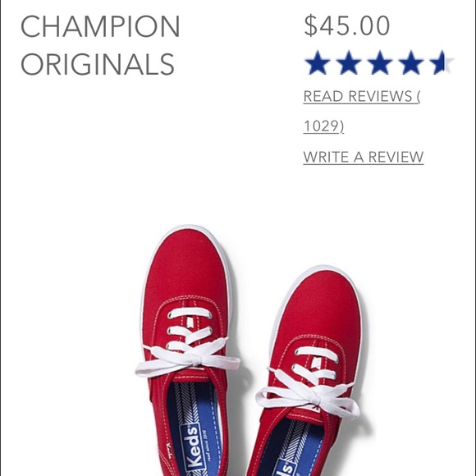The width and height of the screenshot is (476, 476).
Task: Click the 1029 review count text
Action: [x=323, y=126]
